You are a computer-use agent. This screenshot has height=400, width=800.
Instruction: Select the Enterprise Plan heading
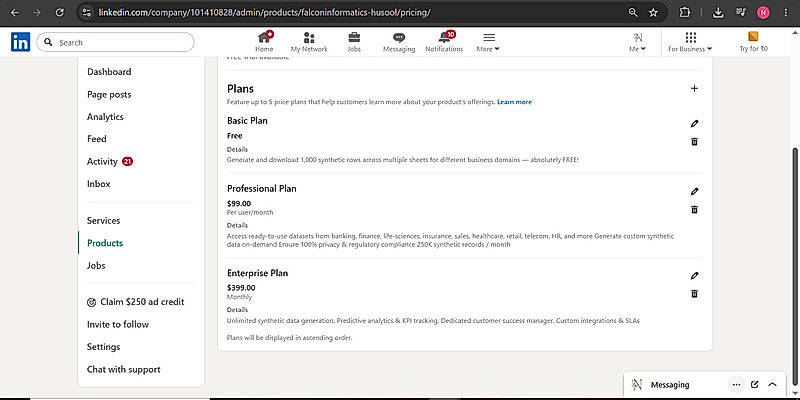click(x=258, y=273)
